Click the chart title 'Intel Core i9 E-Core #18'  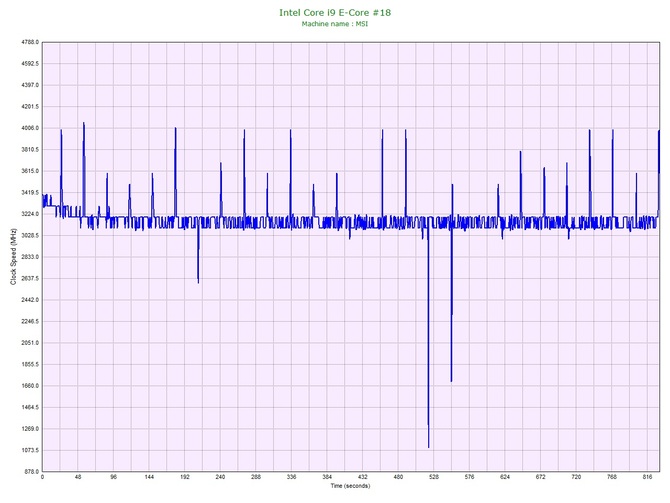(x=335, y=12)
